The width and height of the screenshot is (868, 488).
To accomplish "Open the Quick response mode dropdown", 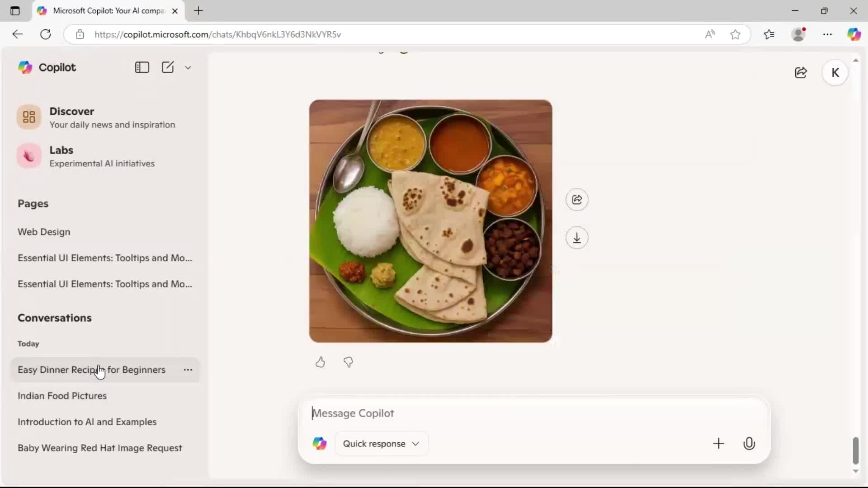I will pyautogui.click(x=381, y=444).
